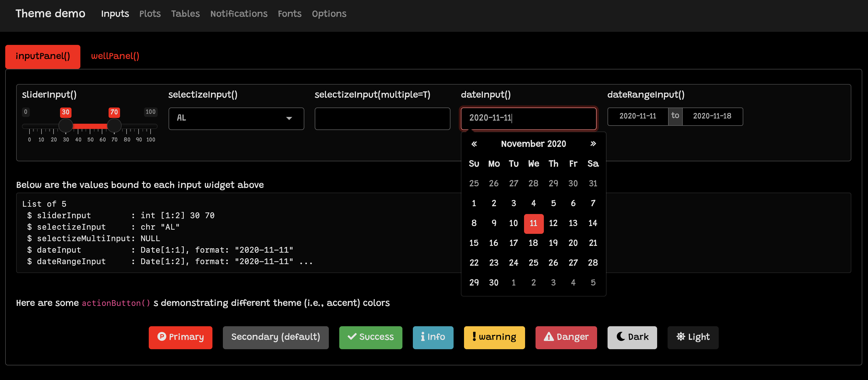Switch to the Plots tab
Screen dimensions: 868x380
[x=150, y=14]
